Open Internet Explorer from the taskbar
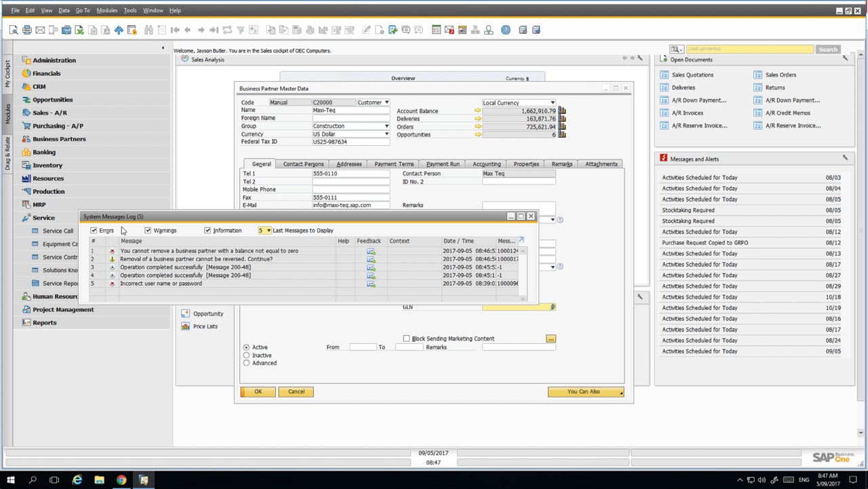 point(77,480)
